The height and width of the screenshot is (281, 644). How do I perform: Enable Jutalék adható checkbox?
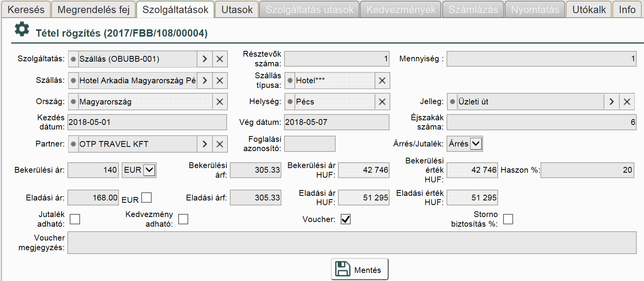pos(75,219)
